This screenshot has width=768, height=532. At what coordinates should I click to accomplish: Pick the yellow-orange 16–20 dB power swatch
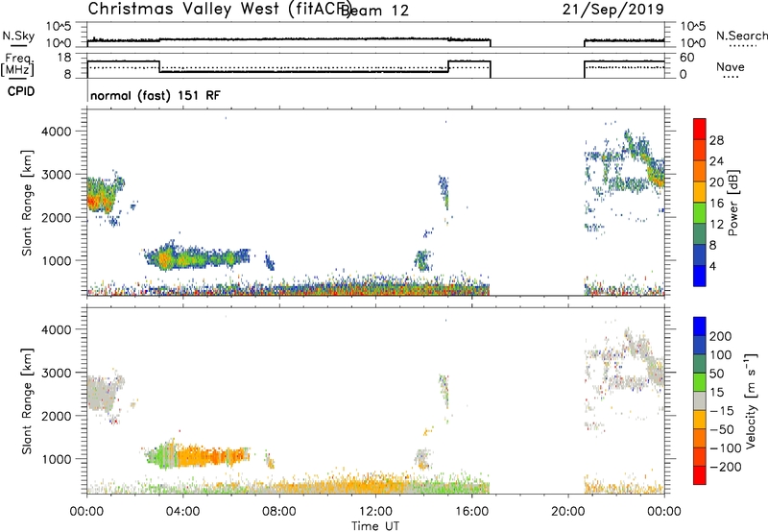(700, 192)
